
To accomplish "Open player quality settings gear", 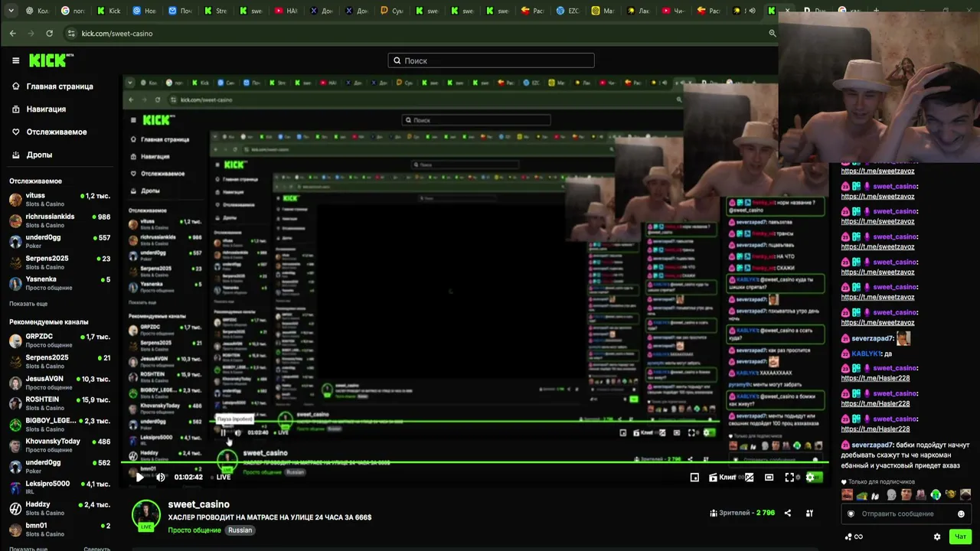I will point(811,477).
